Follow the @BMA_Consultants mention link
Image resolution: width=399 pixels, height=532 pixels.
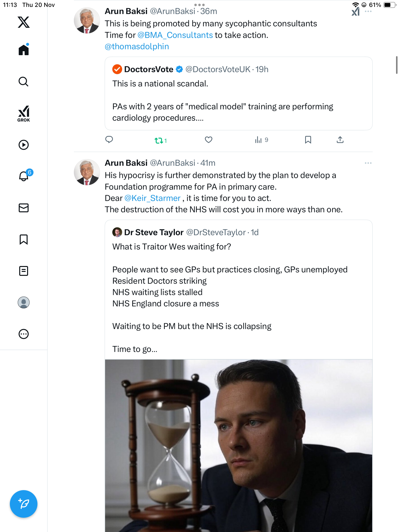tap(175, 35)
